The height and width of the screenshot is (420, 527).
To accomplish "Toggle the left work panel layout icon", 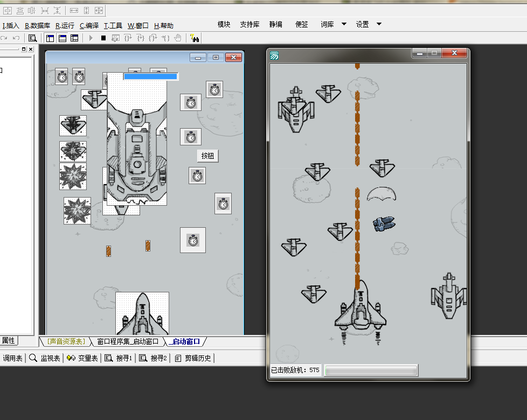I will 50,38.
